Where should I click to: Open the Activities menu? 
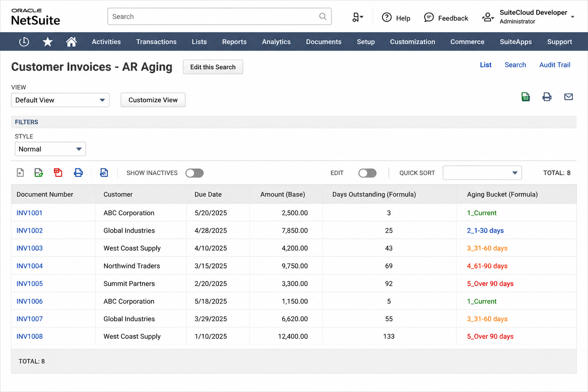106,42
